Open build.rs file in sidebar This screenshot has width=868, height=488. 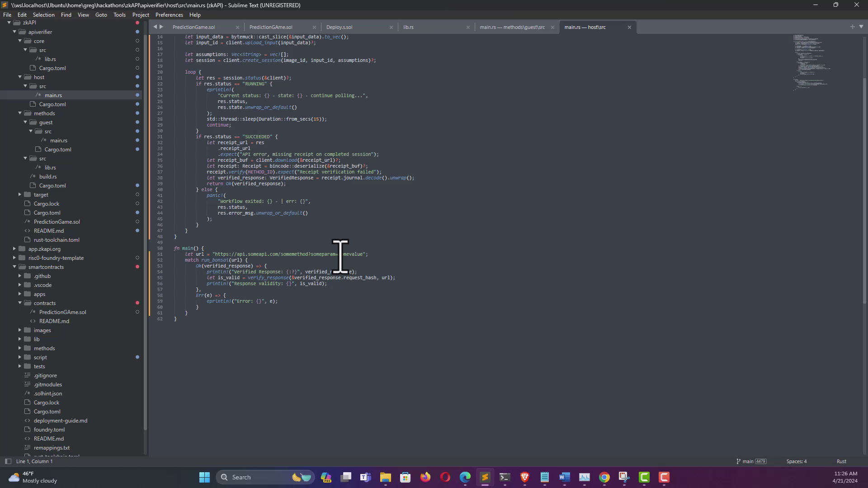(47, 177)
